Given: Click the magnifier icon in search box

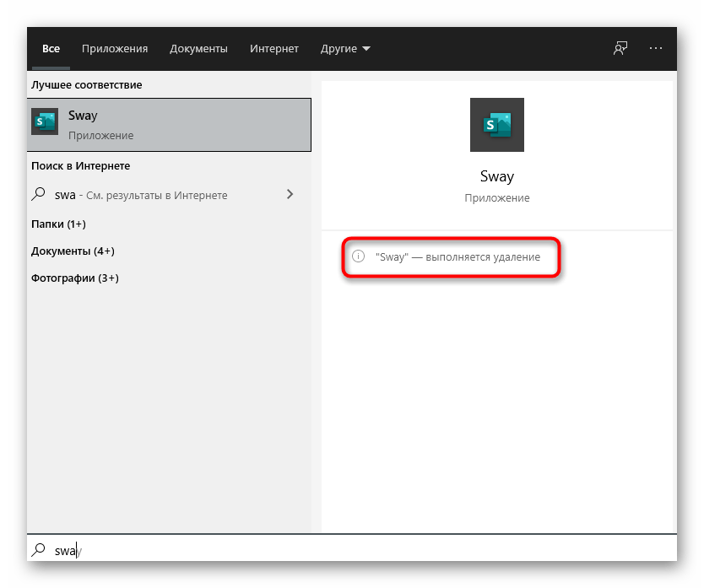Looking at the screenshot, I should (39, 550).
